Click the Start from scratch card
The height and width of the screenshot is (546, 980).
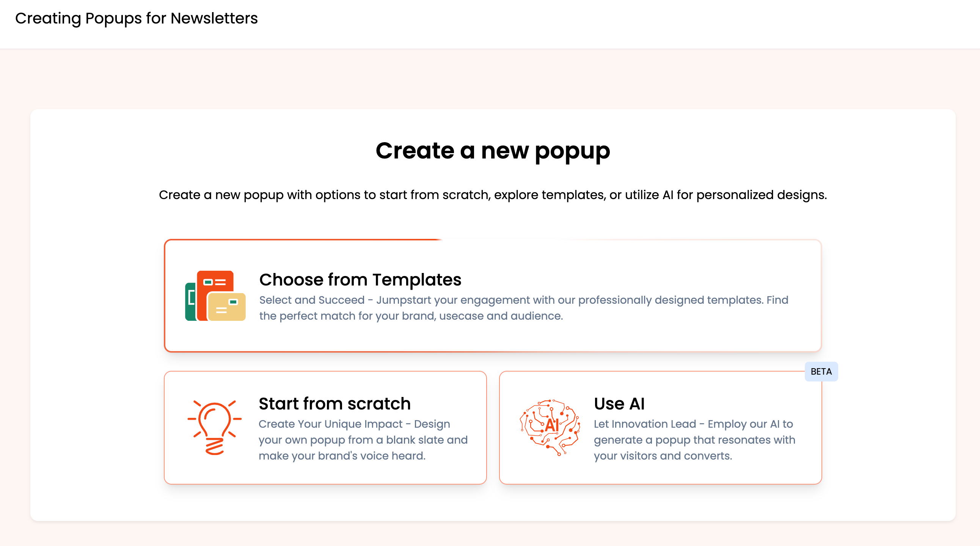coord(325,427)
